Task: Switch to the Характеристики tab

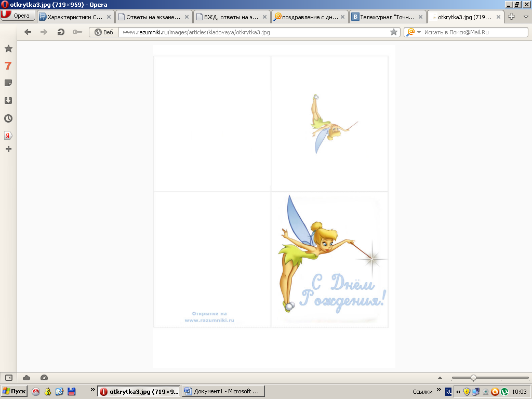Action: coord(75,17)
